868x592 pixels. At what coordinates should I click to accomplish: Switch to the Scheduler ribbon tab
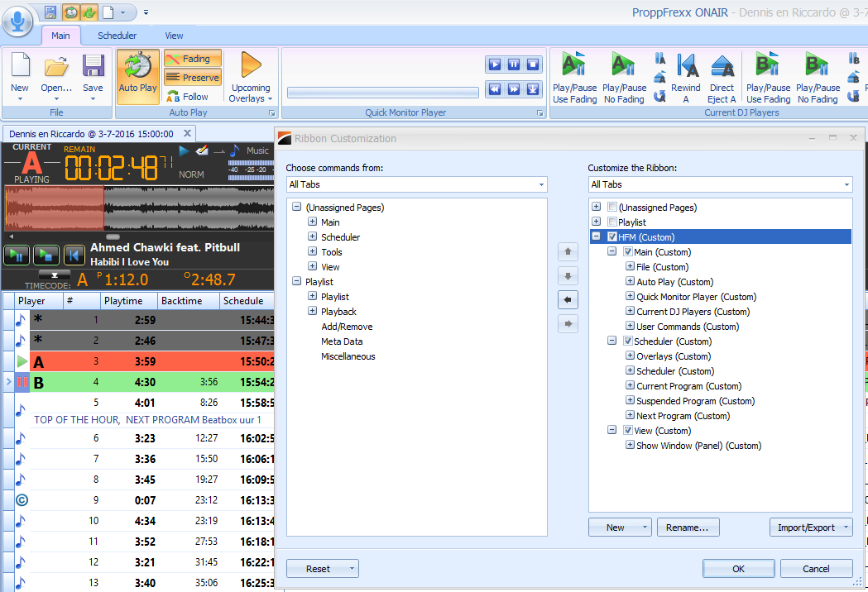(117, 36)
